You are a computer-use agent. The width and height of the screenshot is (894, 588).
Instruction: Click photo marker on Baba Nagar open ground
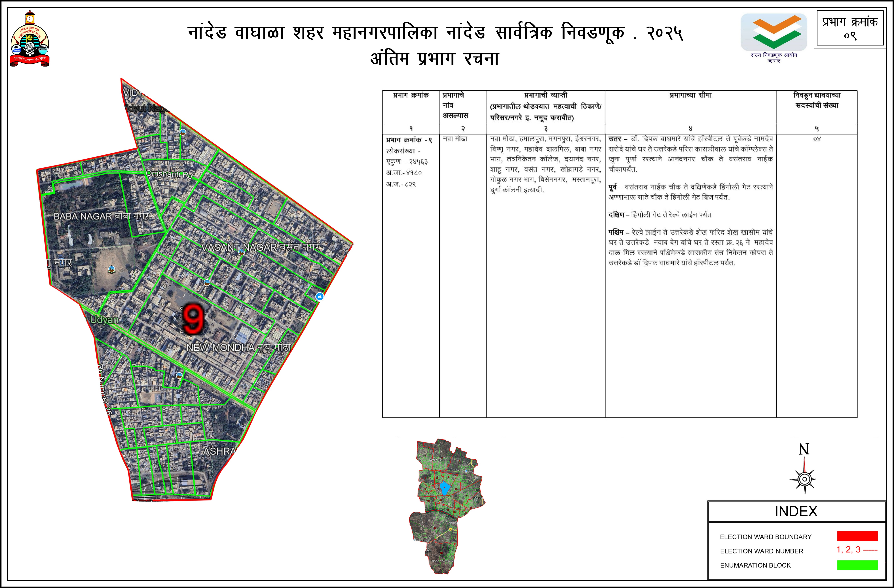(x=111, y=269)
